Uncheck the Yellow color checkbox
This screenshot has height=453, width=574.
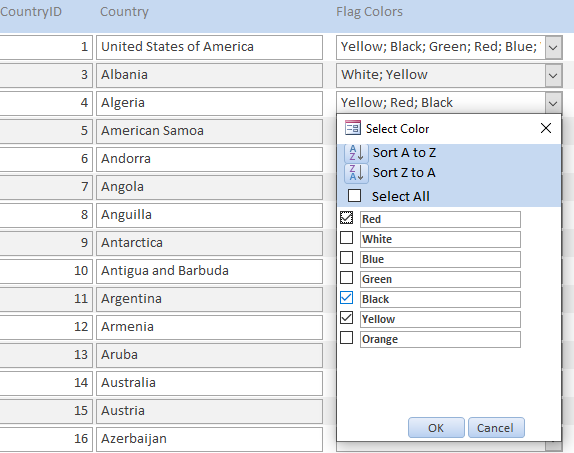[346, 318]
